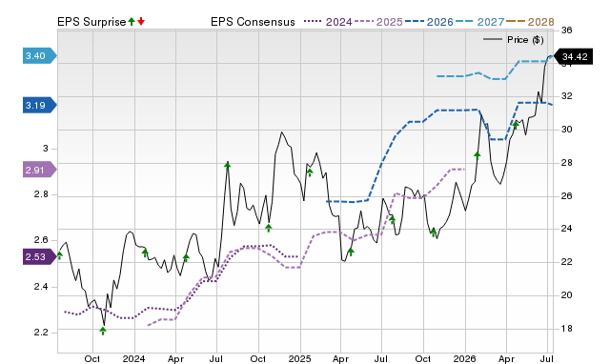Click the 2026 legend entry
The image size is (610, 364).
[429, 22]
